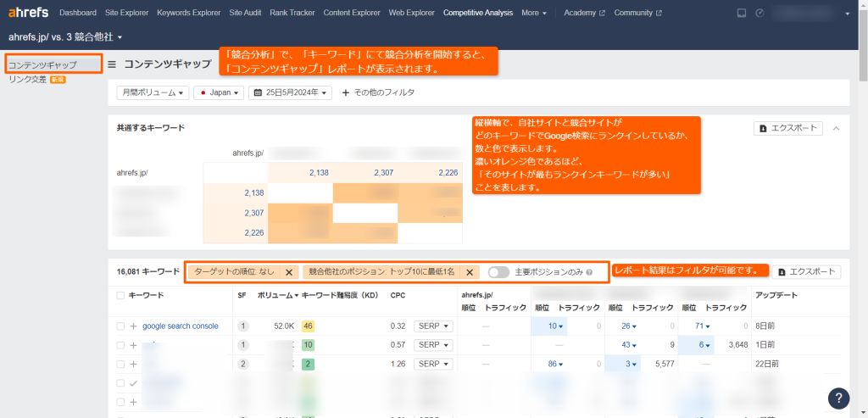868x418 pixels.
Task: Open Content Explorer
Action: pyautogui.click(x=352, y=13)
